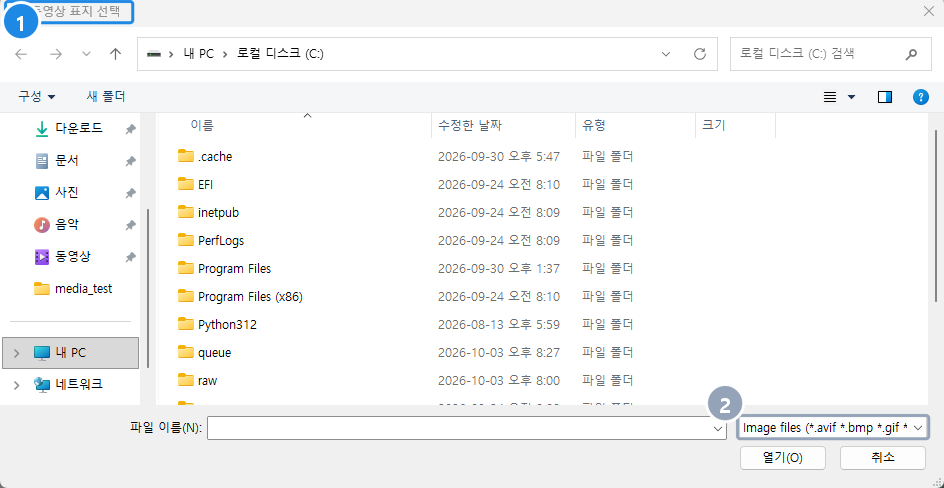Expand the 네트워크 tree node
This screenshot has height=488, width=944.
(x=16, y=384)
